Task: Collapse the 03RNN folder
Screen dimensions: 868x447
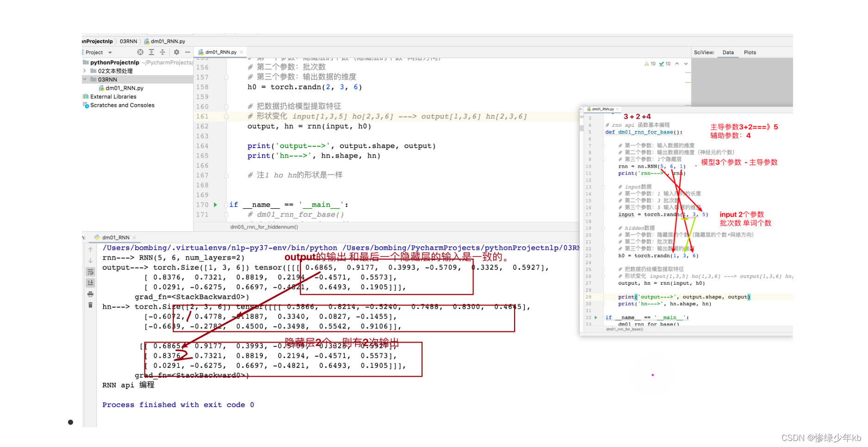Action: (x=85, y=79)
